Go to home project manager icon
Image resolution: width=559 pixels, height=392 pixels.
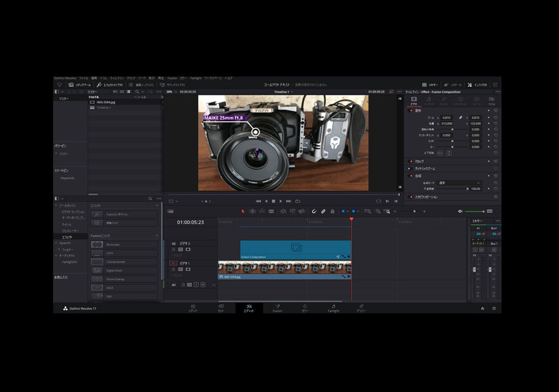483,308
